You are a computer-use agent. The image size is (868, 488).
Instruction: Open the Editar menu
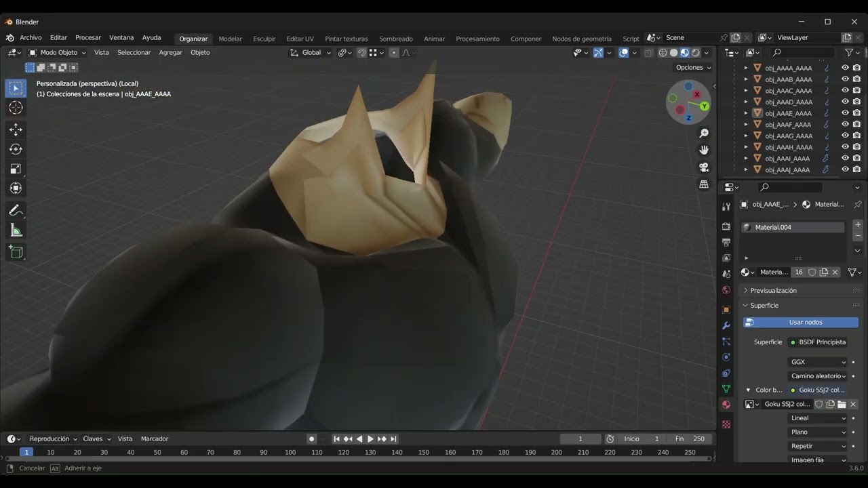coord(58,38)
